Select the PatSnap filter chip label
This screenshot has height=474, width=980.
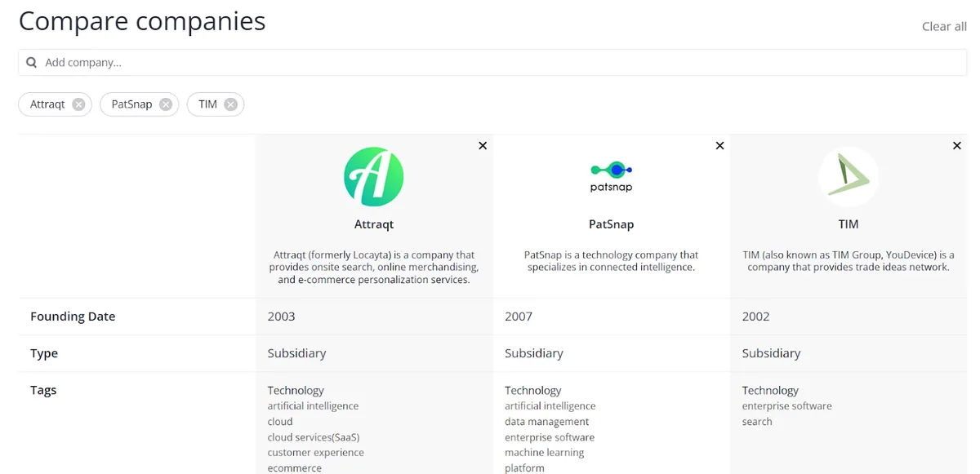tap(132, 104)
